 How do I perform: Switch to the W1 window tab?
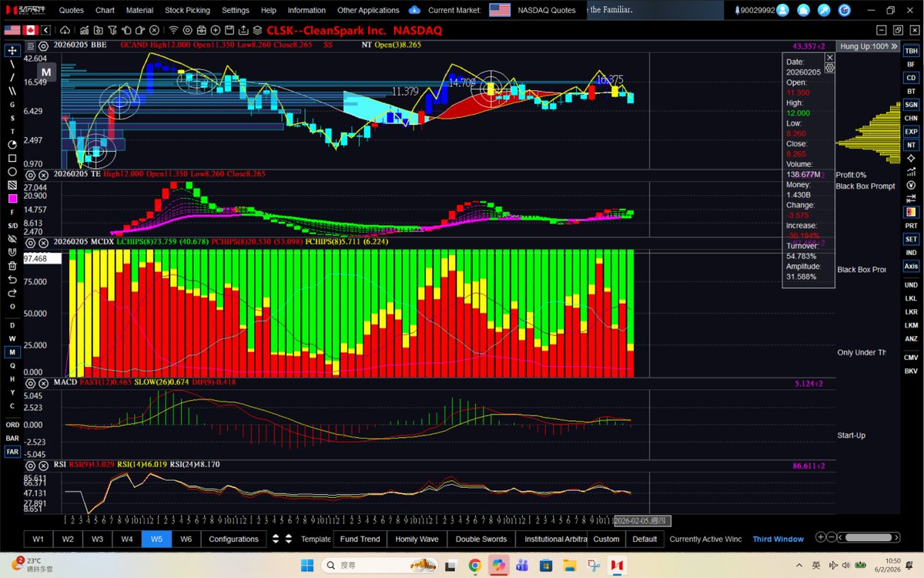click(38, 539)
